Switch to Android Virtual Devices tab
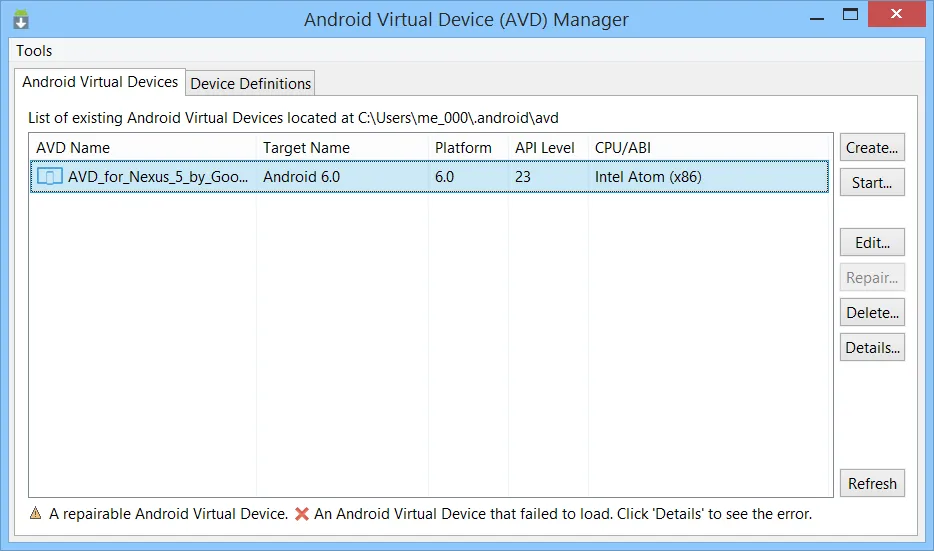Screen dimensions: 934x551 (100, 82)
